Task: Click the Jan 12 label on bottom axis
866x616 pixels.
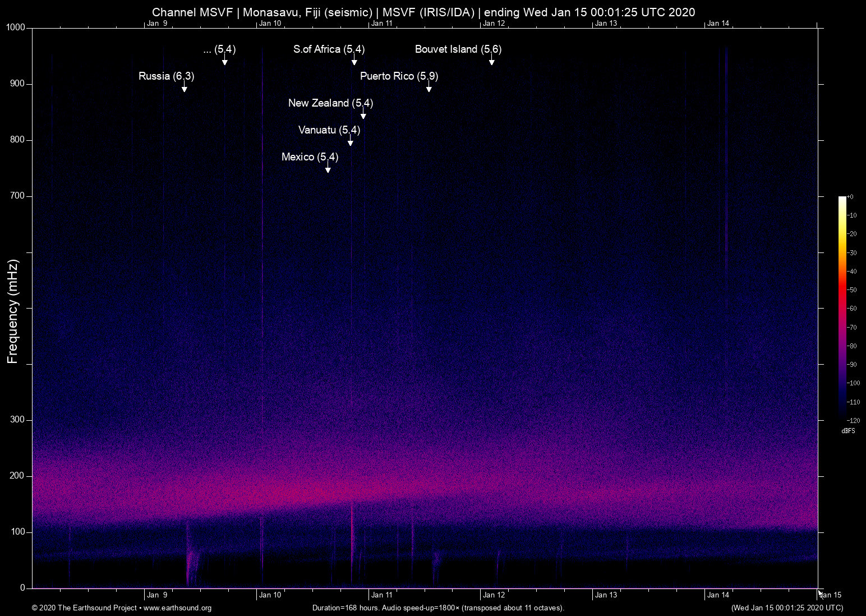Action: (494, 595)
